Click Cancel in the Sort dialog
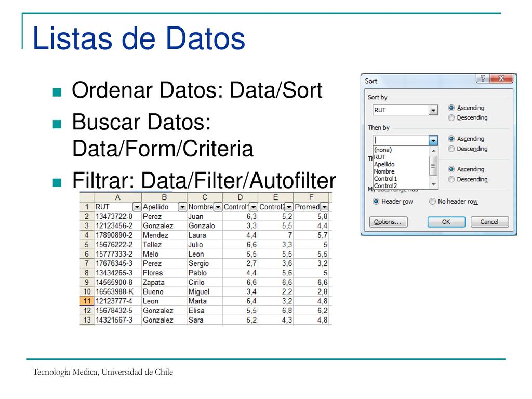Image resolution: width=532 pixels, height=399 pixels. pyautogui.click(x=489, y=222)
